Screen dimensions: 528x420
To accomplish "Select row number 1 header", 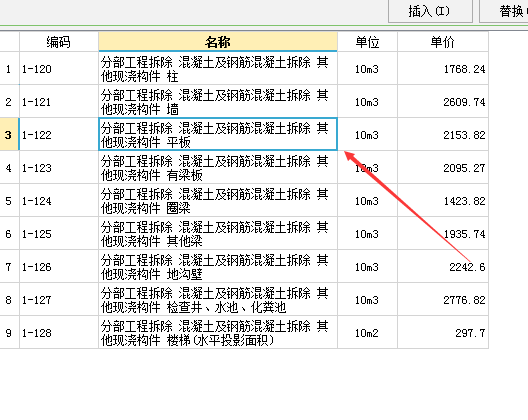I will [9, 68].
